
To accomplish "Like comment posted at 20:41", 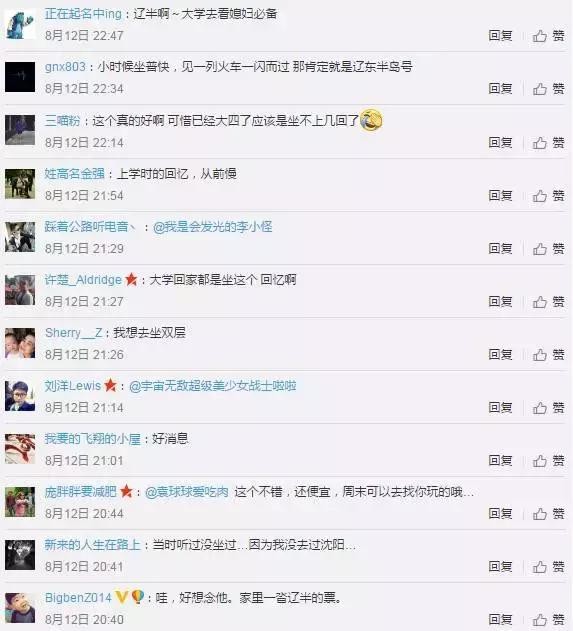I will [x=548, y=567].
